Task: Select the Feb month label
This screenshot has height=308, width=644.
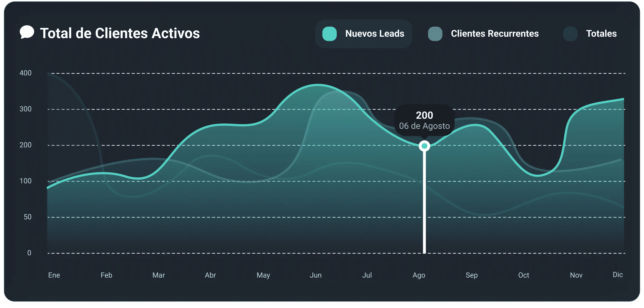Action: click(x=106, y=275)
